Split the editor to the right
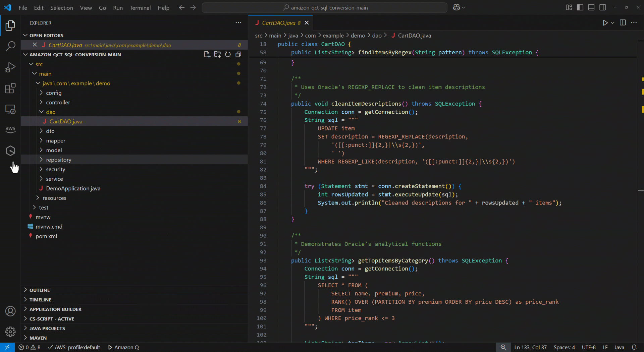The image size is (644, 352). [x=623, y=23]
